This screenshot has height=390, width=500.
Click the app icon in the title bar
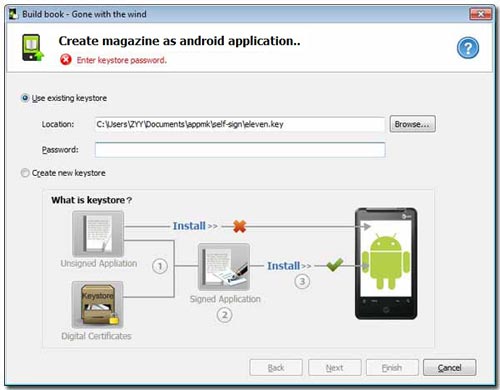[13, 14]
